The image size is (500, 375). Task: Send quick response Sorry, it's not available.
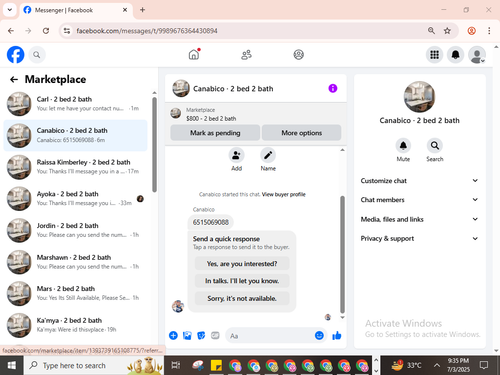pos(242,298)
